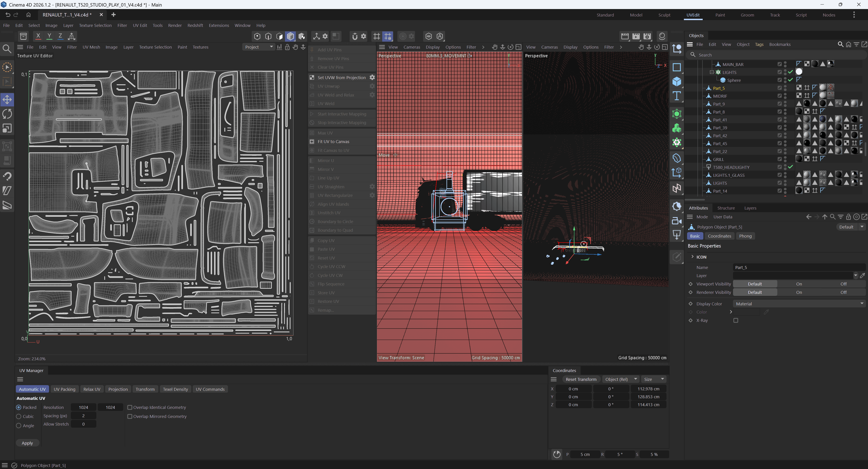The image size is (868, 469).
Task: Expand the ICON section
Action: 693,257
